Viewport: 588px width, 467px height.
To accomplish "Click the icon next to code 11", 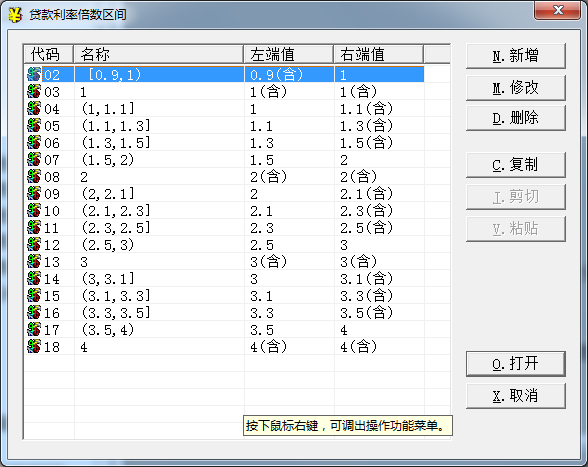I will [x=34, y=227].
